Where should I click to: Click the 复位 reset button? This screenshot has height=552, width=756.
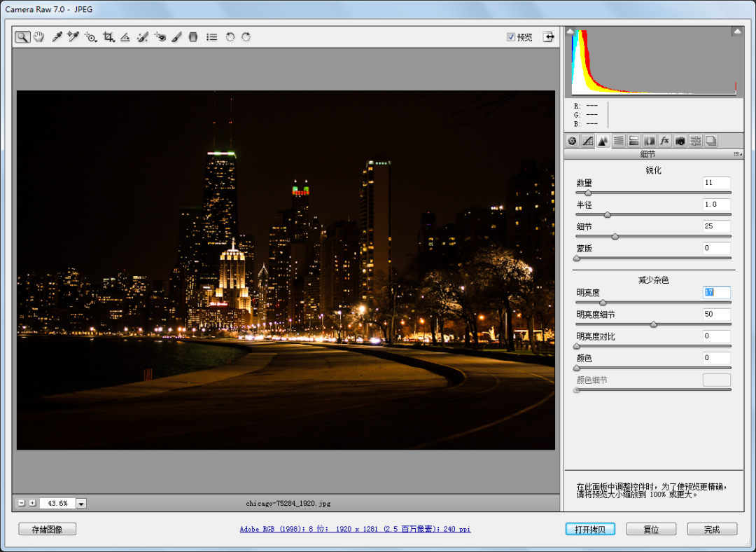[652, 530]
